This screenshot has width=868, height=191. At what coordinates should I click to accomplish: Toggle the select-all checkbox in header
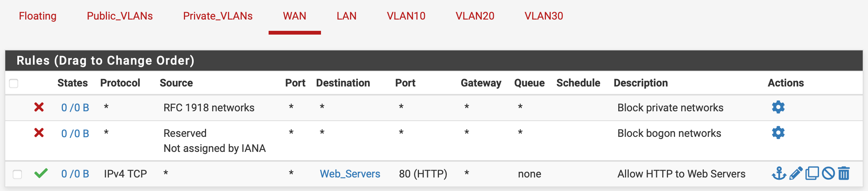[x=14, y=83]
